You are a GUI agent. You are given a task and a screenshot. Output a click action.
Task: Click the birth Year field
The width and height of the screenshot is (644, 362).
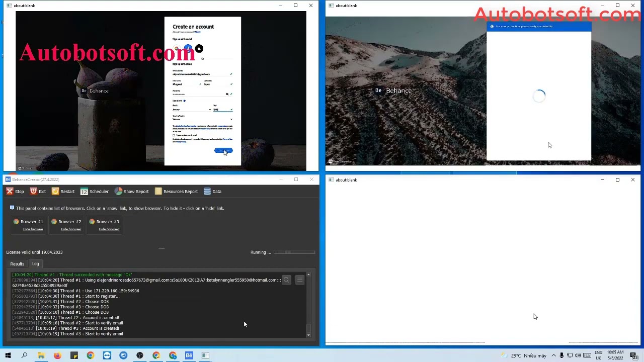click(x=223, y=110)
